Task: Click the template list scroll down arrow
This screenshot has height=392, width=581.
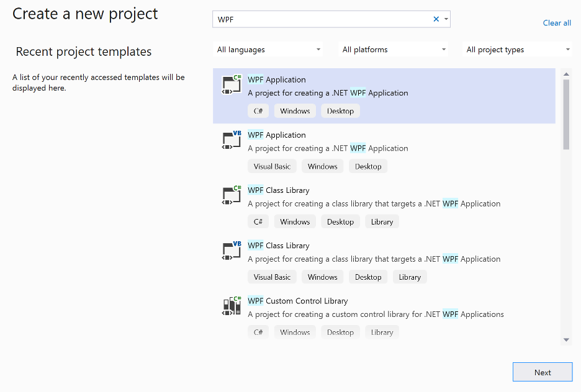Action: coord(566,340)
